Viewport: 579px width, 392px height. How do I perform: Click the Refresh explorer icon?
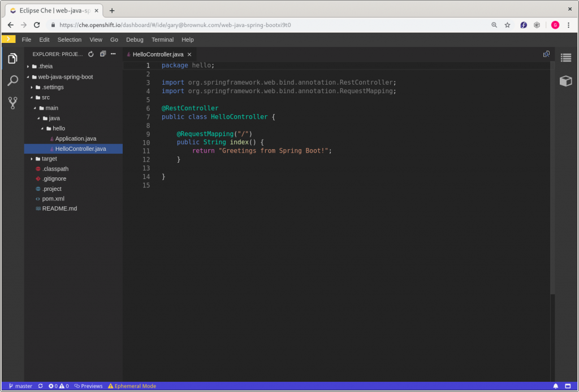[x=91, y=54]
